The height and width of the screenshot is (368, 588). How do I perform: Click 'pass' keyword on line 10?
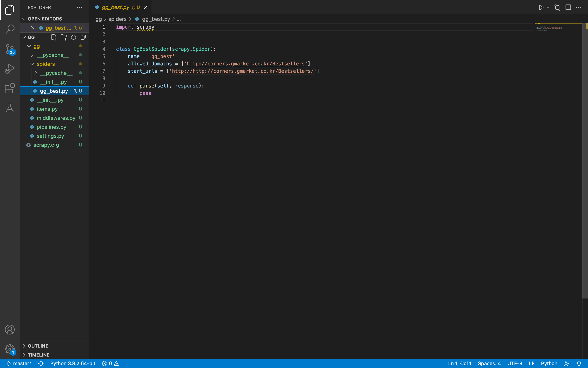tap(145, 93)
